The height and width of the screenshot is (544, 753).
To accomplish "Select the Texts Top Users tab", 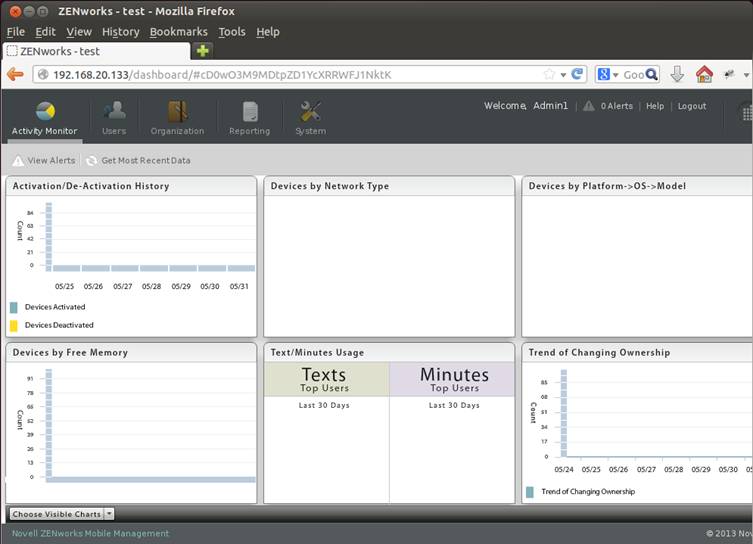I will (x=326, y=379).
